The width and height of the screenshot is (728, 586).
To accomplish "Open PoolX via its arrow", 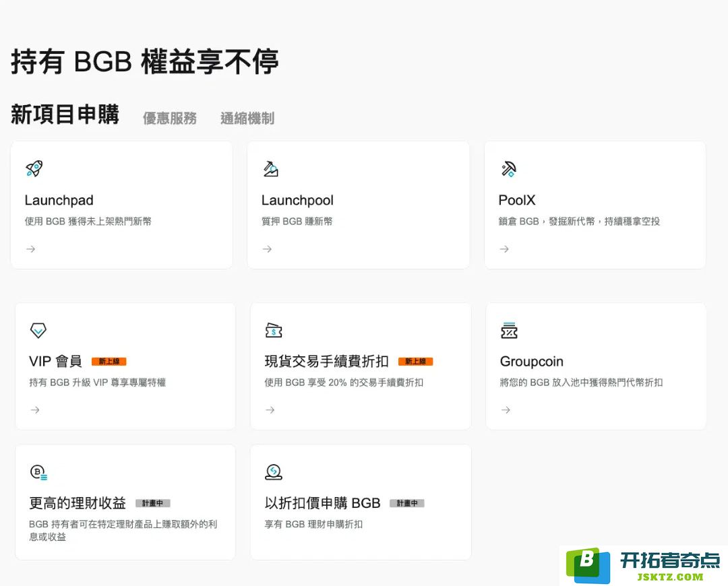I will click(504, 249).
